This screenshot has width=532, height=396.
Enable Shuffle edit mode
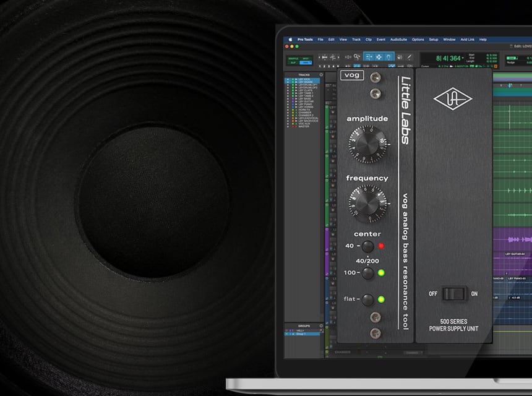click(293, 58)
